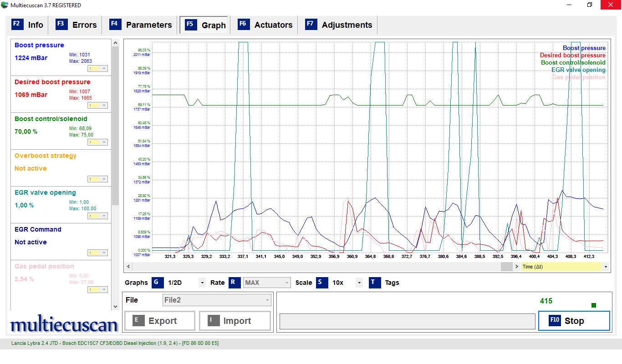The height and width of the screenshot is (364, 622).
Task: Switch to the Info tab
Action: (x=28, y=25)
